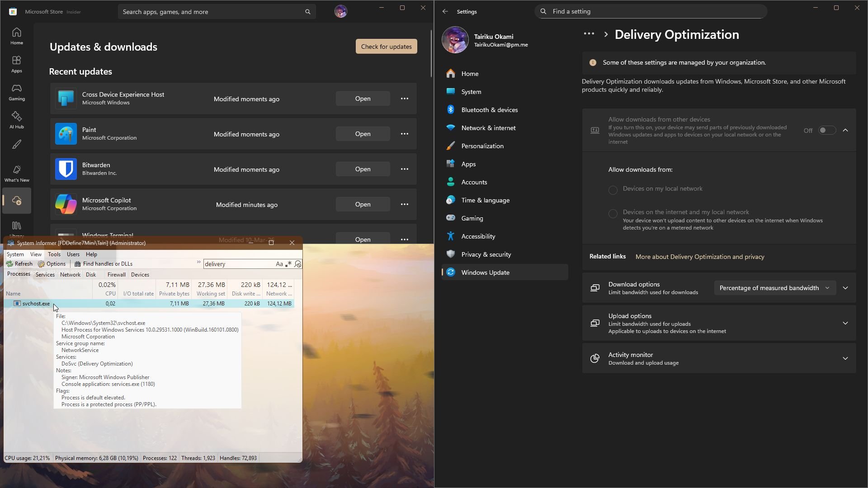Switch to the Firewall tab
Screen dimensions: 868x488
(117, 275)
